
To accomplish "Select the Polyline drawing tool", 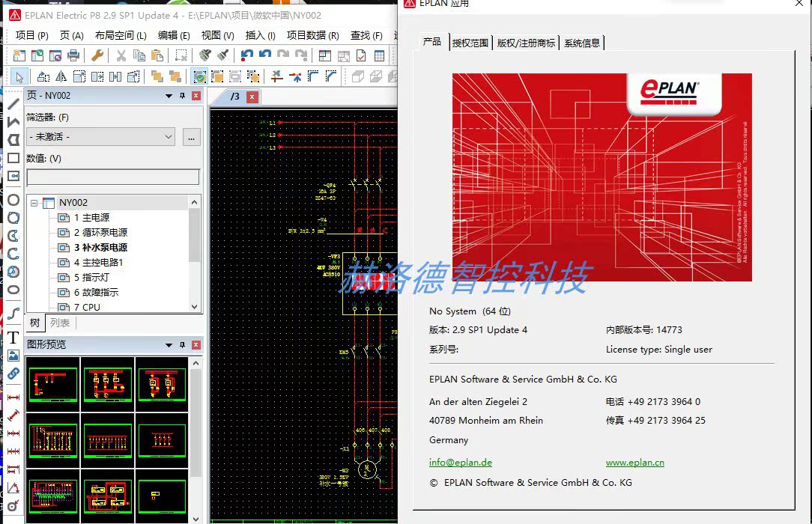I will [13, 122].
